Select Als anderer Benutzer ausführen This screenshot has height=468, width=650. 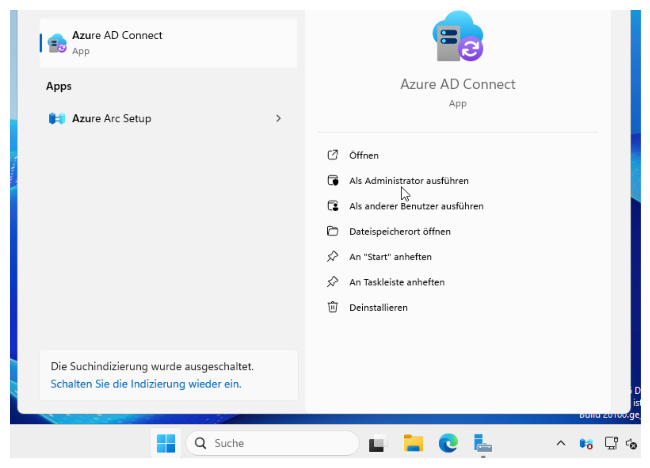[416, 206]
